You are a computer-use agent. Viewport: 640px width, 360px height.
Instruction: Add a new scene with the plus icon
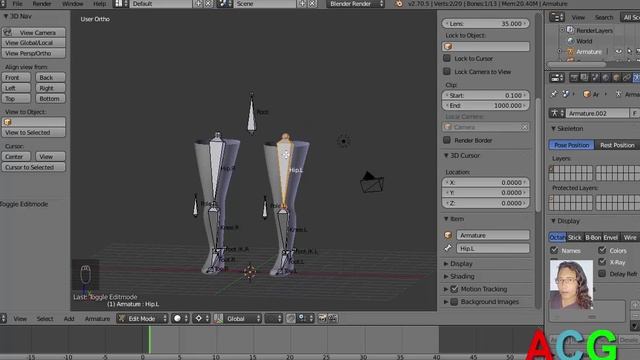click(x=302, y=4)
